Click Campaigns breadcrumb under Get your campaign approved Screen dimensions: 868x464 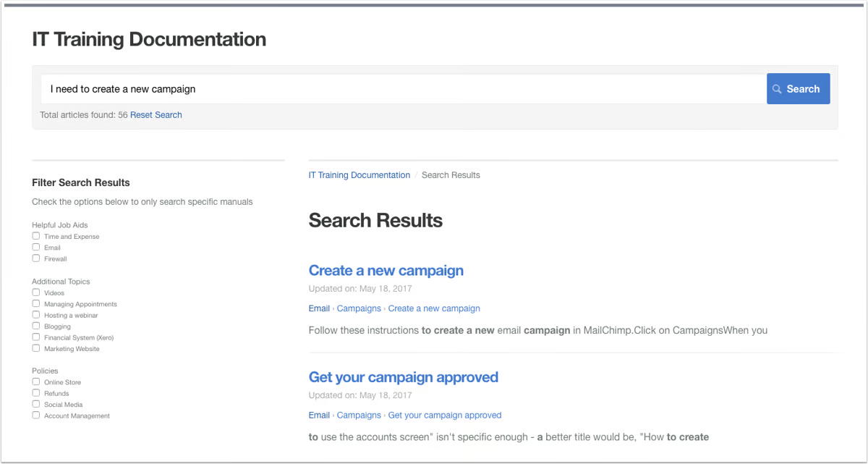359,416
